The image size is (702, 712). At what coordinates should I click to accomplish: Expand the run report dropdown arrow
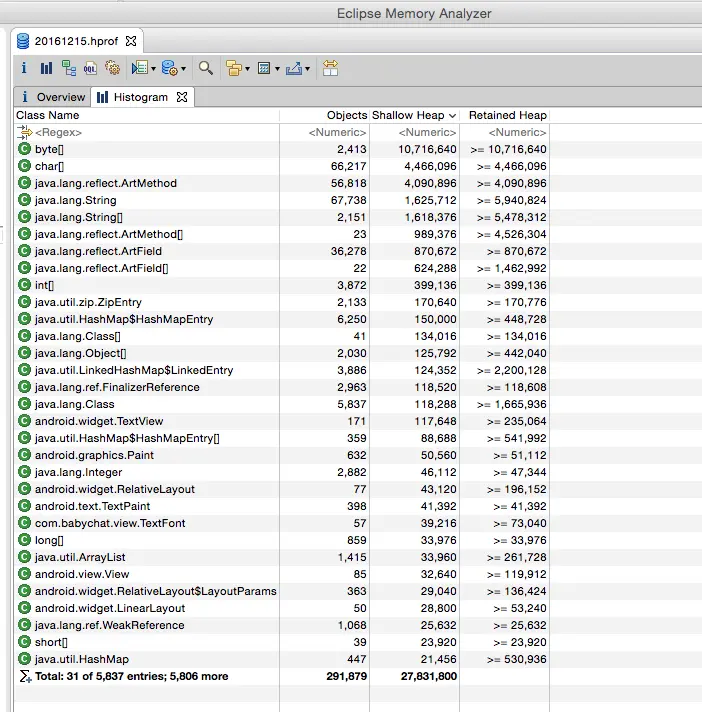coord(153,69)
